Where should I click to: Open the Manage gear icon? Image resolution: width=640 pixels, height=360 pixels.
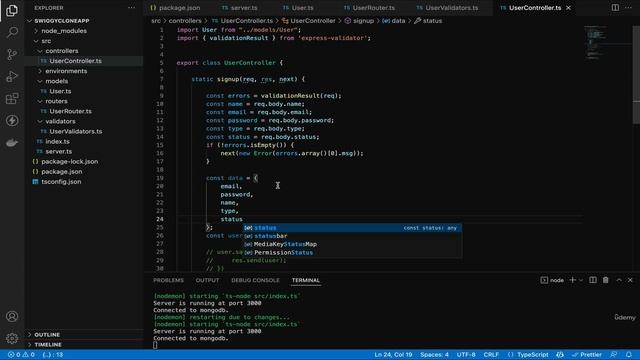pyautogui.click(x=12, y=338)
